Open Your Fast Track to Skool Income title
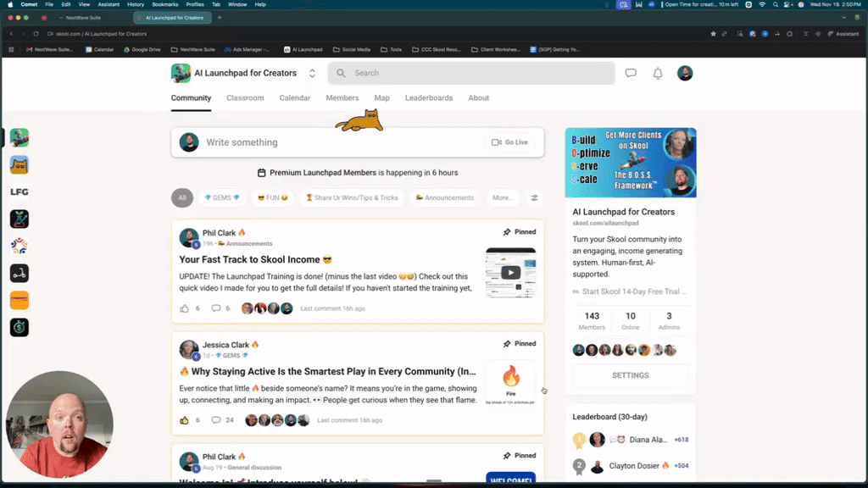 [x=255, y=259]
